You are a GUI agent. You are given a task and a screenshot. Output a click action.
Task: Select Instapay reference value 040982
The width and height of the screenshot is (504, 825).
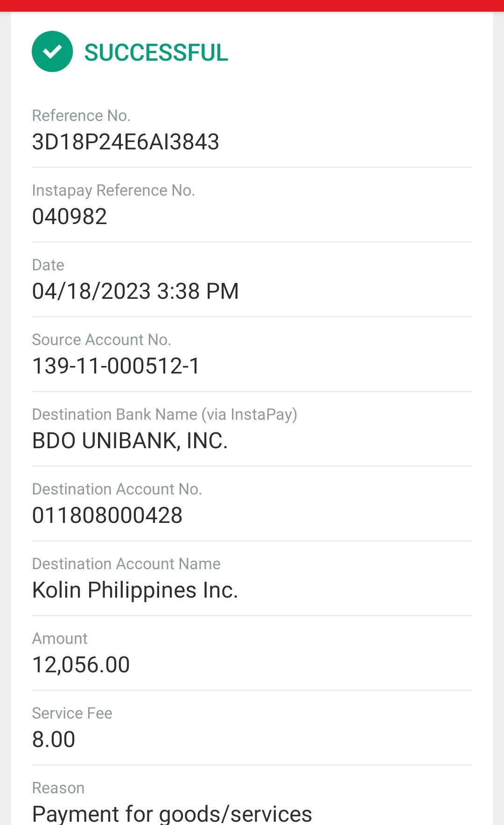pos(70,217)
